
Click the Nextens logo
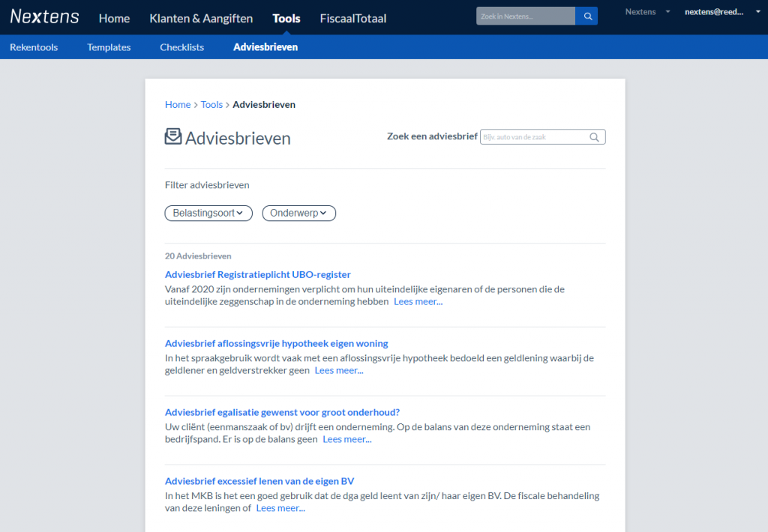44,16
